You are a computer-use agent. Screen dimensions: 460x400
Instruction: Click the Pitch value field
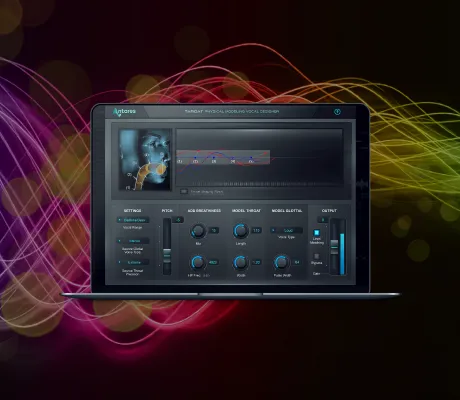pyautogui.click(x=178, y=220)
